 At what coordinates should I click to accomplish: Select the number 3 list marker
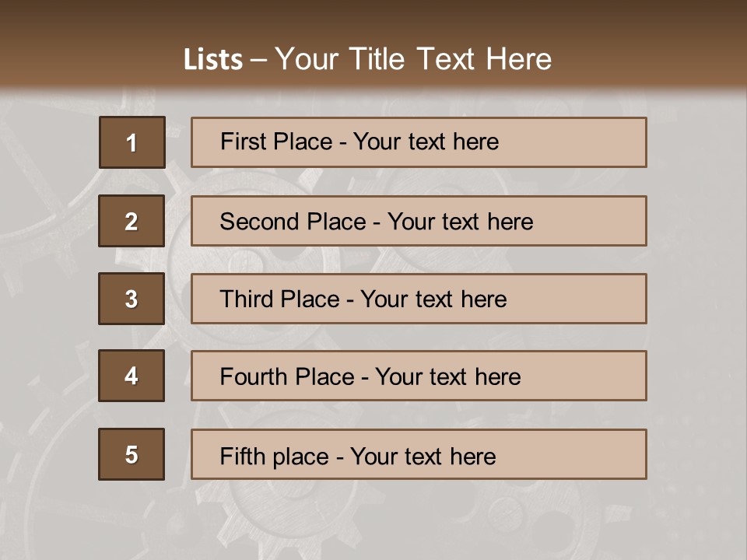[x=132, y=299]
